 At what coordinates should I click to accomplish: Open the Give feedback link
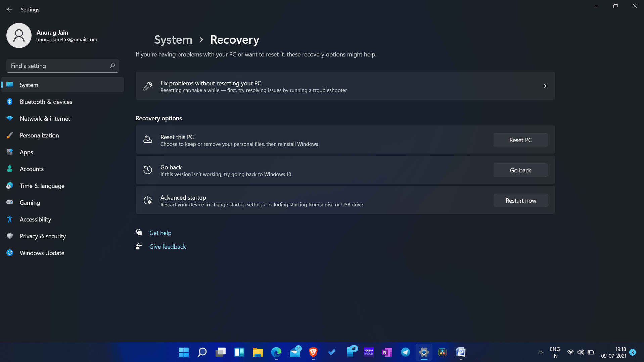click(x=167, y=246)
